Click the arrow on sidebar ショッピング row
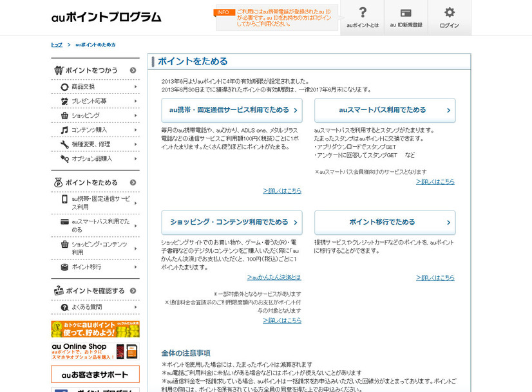The height and width of the screenshot is (392, 532). click(x=135, y=116)
